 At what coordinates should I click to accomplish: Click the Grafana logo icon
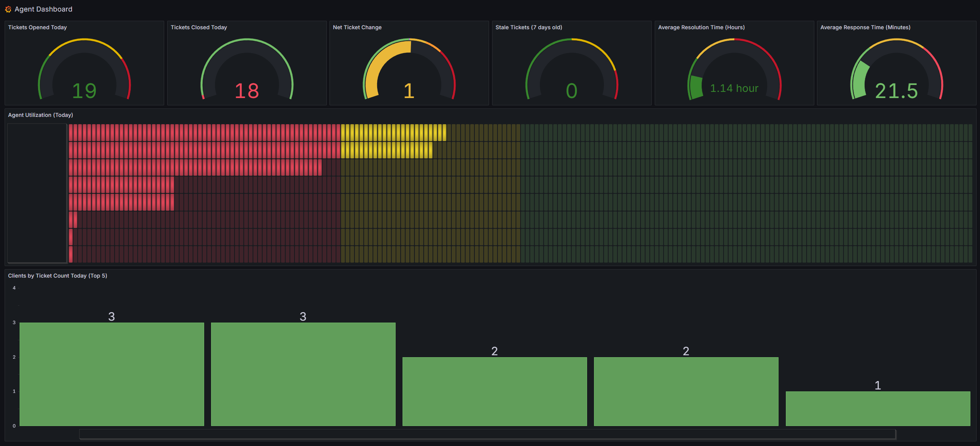[8, 9]
